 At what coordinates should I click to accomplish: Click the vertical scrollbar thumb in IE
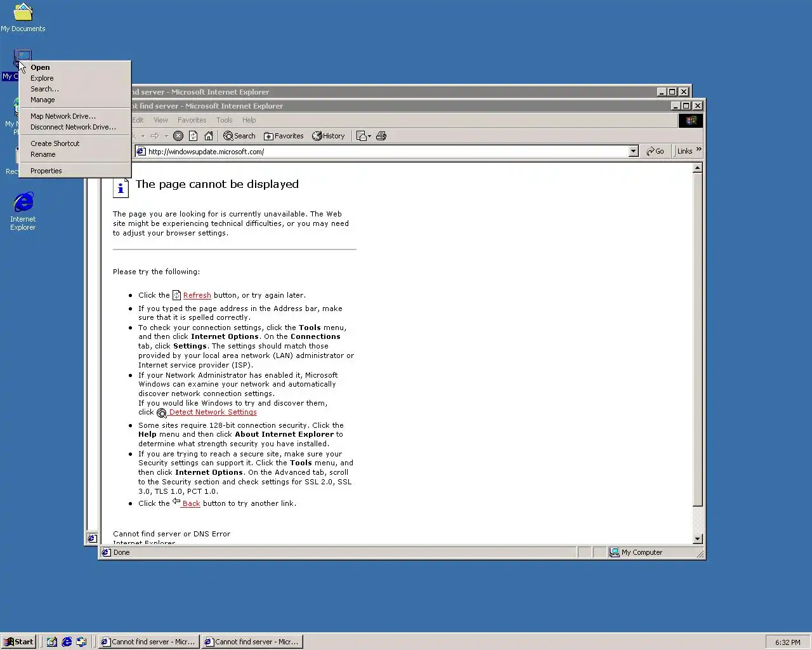[x=698, y=340]
